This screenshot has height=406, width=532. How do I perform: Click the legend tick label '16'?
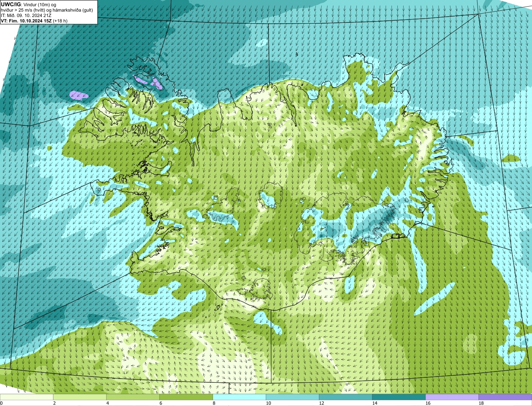point(428,403)
